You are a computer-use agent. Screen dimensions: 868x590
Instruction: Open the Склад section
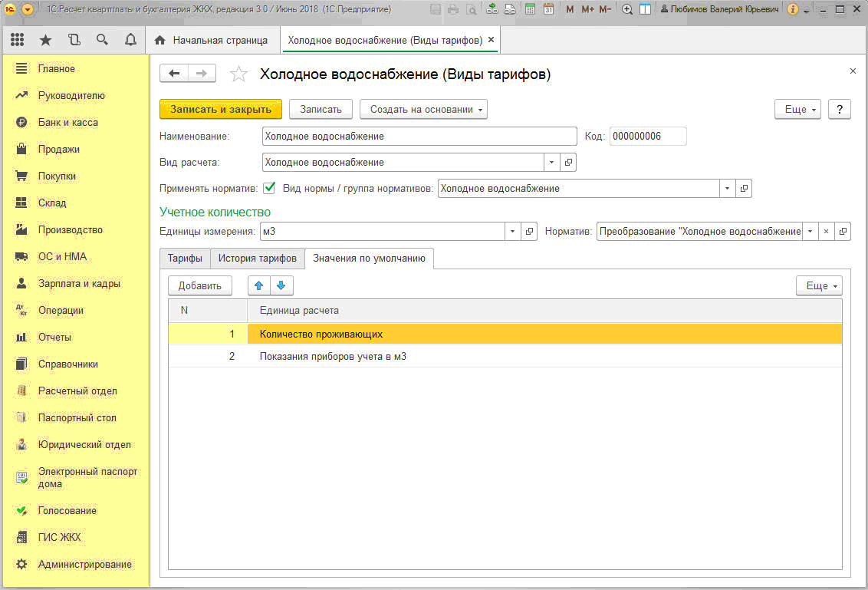pos(52,203)
